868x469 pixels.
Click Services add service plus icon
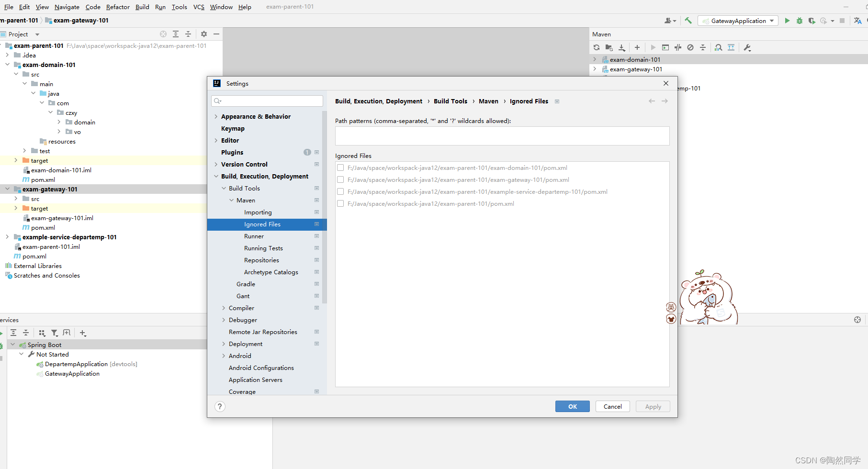(83, 333)
